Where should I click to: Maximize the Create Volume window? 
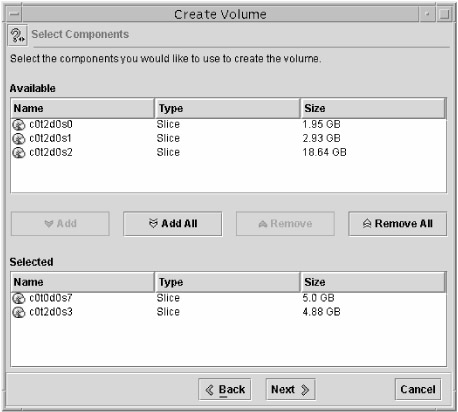click(444, 14)
